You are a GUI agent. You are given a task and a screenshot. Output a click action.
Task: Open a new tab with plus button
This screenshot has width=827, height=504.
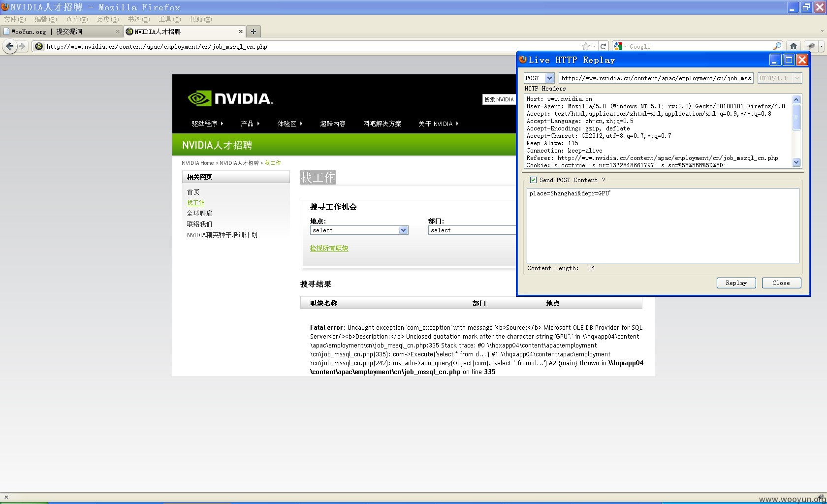click(253, 31)
